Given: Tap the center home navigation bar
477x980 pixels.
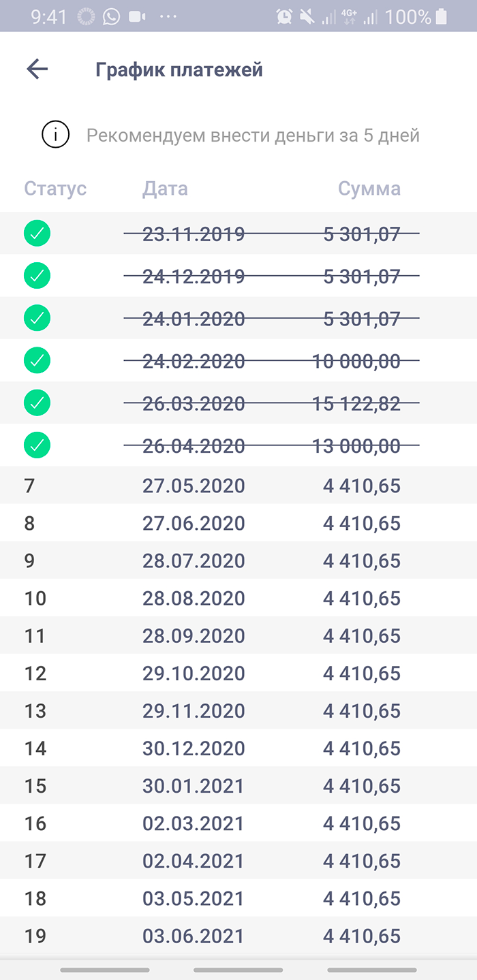Looking at the screenshot, I should click(x=238, y=969).
